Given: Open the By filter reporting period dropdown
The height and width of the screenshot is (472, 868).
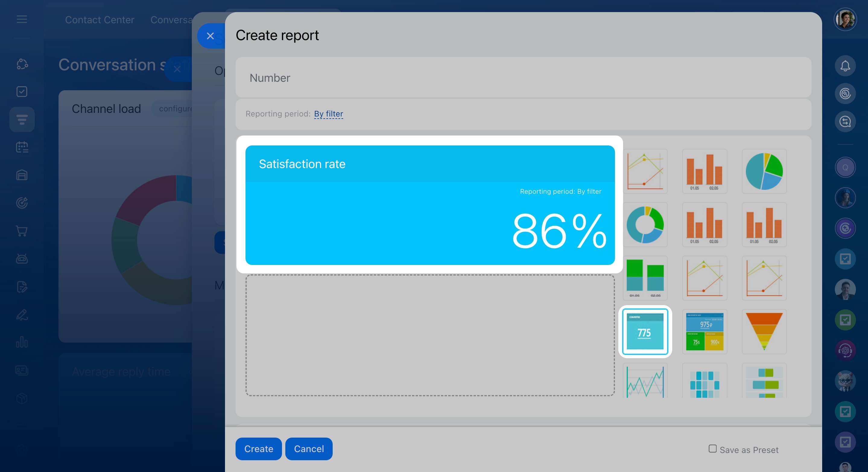Looking at the screenshot, I should (x=328, y=114).
